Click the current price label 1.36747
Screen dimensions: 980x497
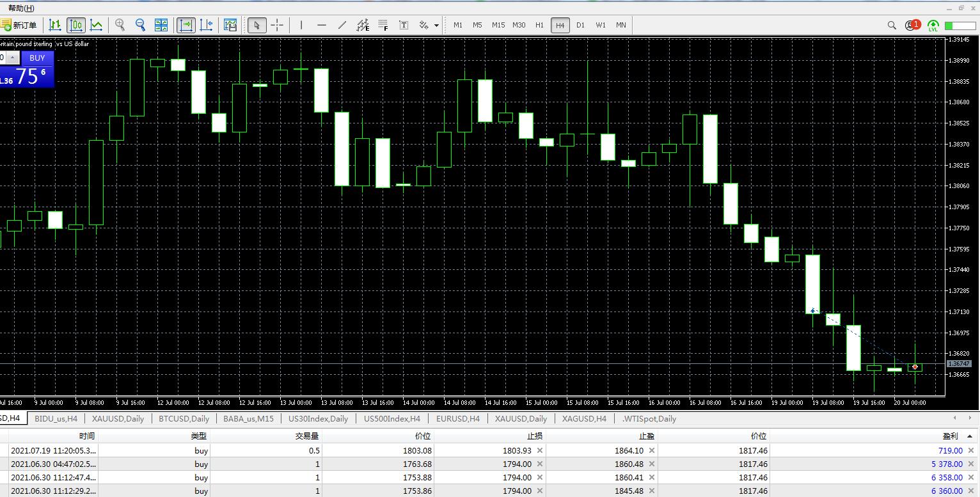pyautogui.click(x=959, y=363)
